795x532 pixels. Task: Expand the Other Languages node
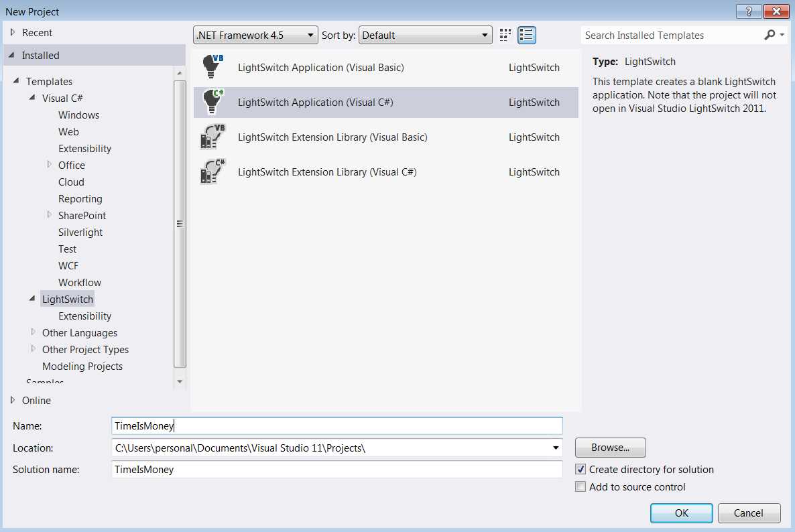click(33, 332)
